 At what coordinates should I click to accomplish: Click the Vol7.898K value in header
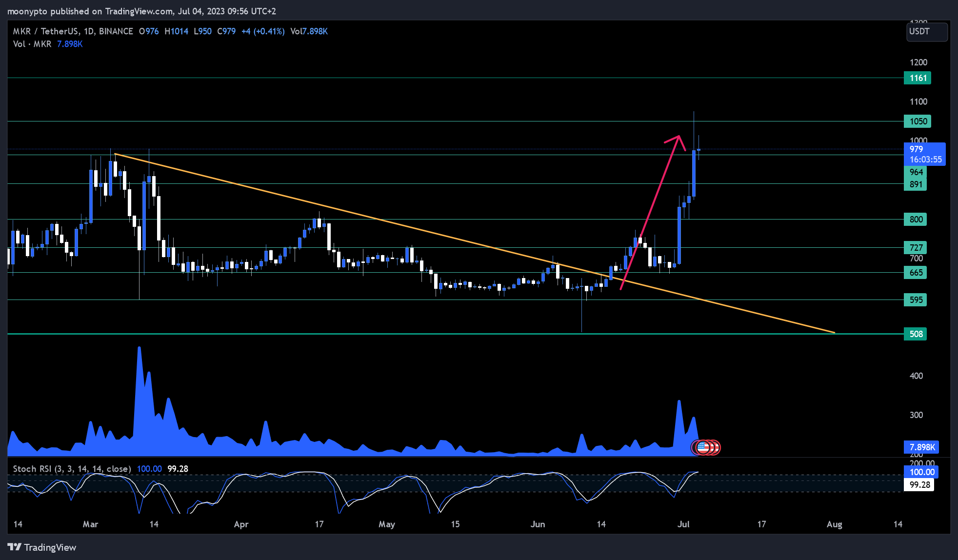(x=309, y=31)
